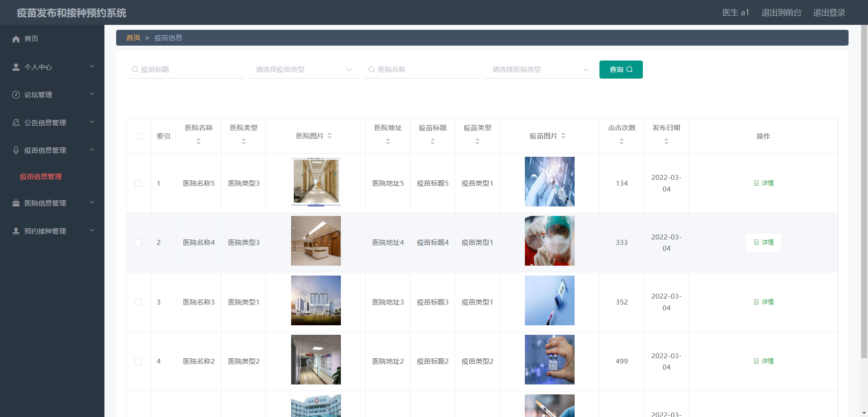
Task: Toggle the select-all checkbox in table header
Action: (x=139, y=136)
